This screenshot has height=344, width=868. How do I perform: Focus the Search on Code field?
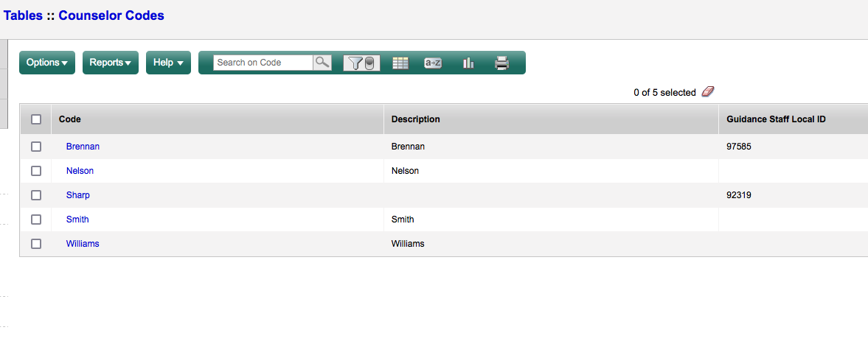(263, 63)
